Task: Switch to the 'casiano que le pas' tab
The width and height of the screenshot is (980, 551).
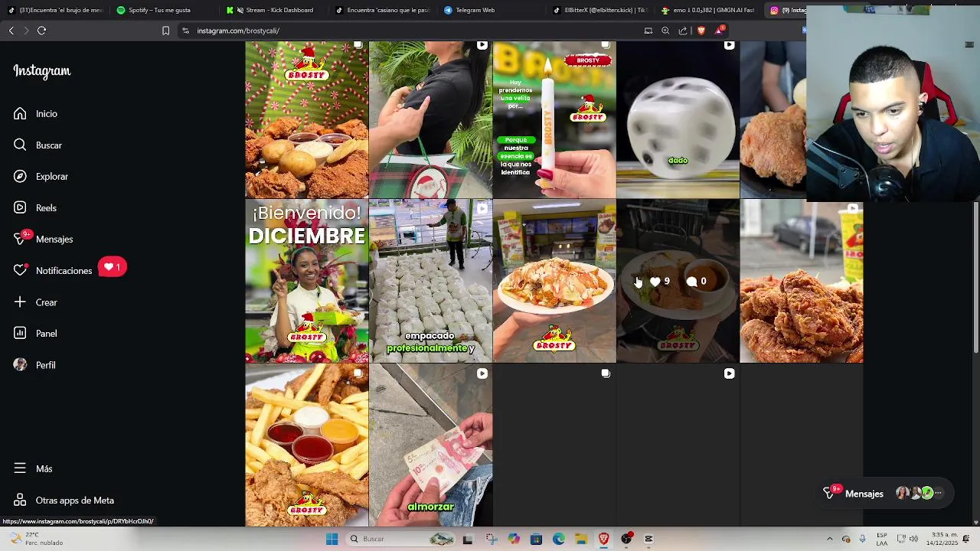Action: 383,10
